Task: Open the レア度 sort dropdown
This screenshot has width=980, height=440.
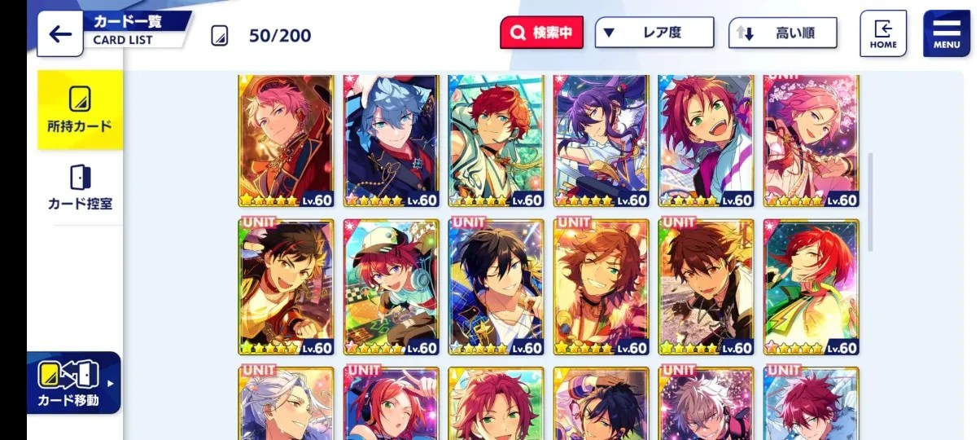Action: (654, 33)
